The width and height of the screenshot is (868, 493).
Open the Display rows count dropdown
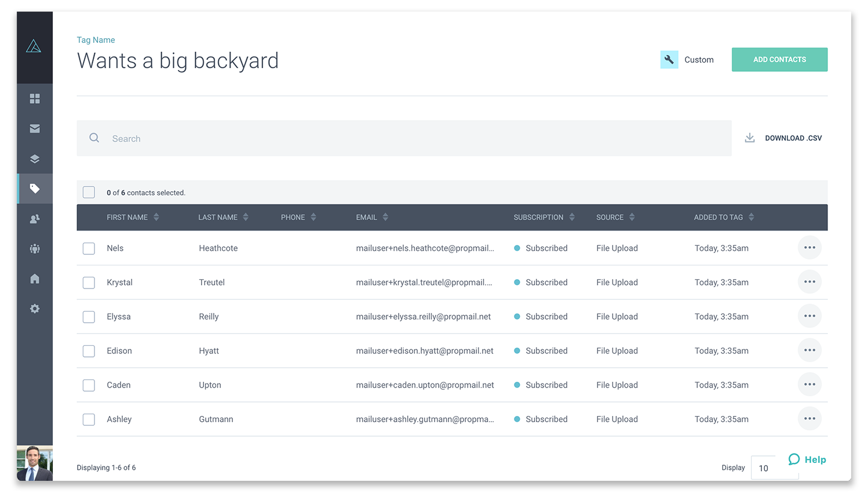pyautogui.click(x=775, y=468)
